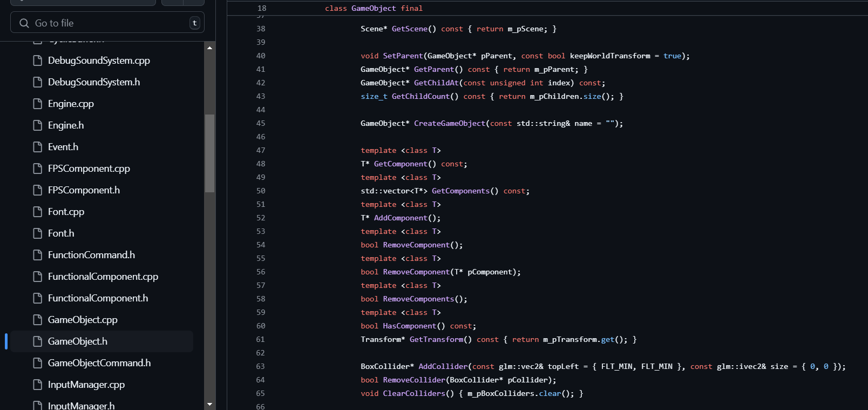Select line number 45 in the code gutter
The height and width of the screenshot is (410, 868).
point(261,123)
